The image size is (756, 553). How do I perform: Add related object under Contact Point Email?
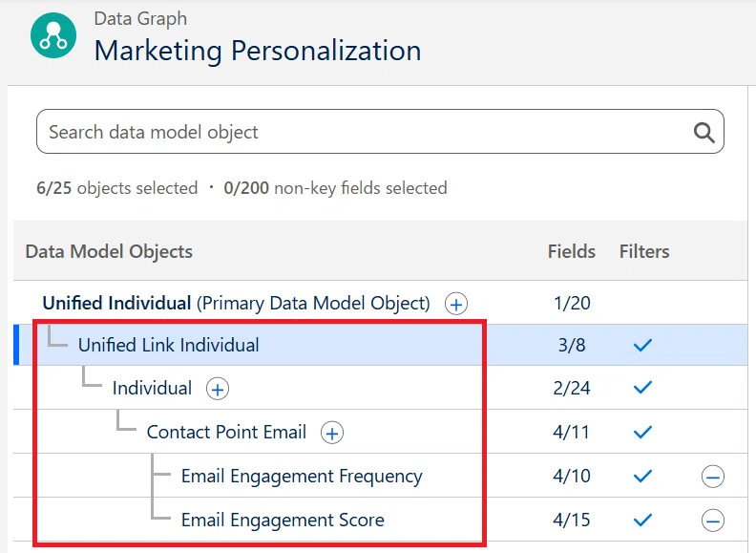pos(332,433)
